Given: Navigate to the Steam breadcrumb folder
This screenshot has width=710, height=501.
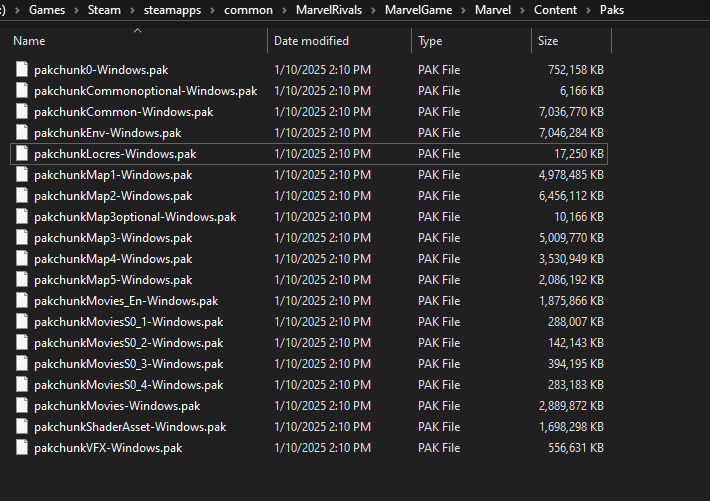Looking at the screenshot, I should tap(104, 10).
